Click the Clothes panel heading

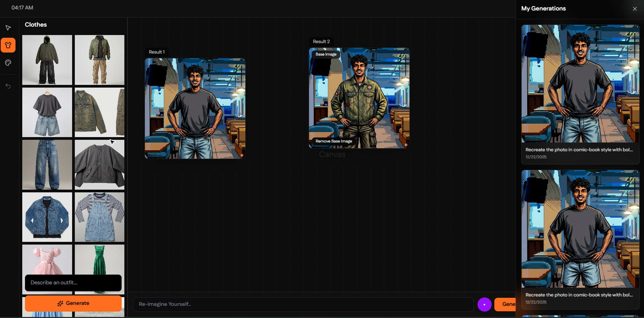36,25
